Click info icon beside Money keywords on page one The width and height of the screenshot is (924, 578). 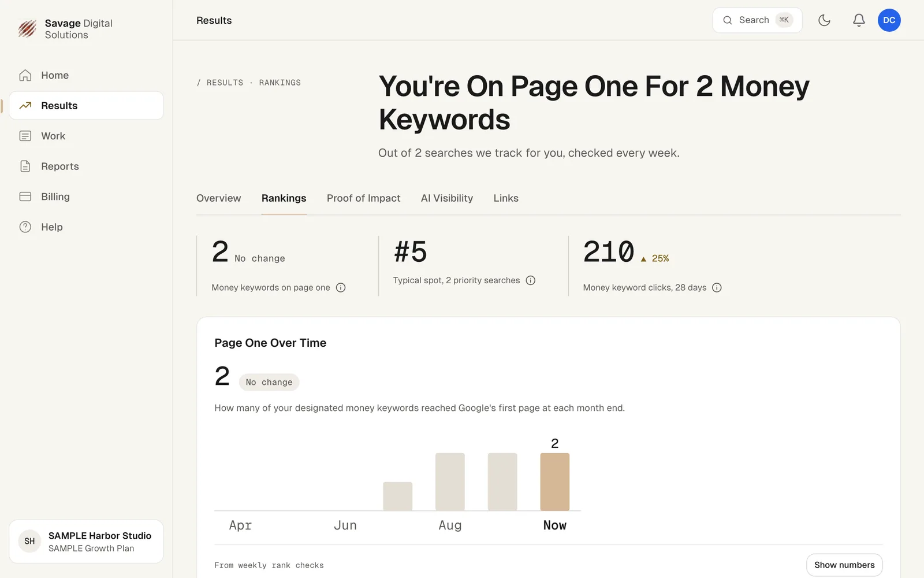[341, 288]
